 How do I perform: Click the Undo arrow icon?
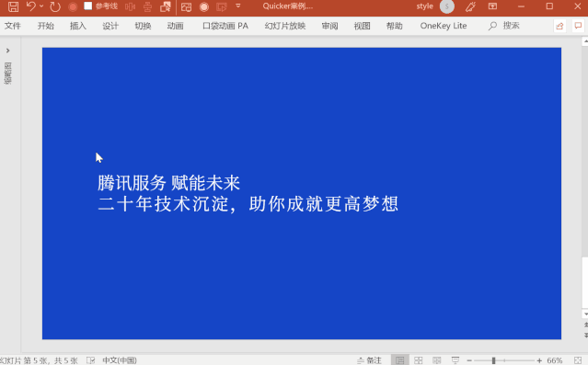coord(31,6)
